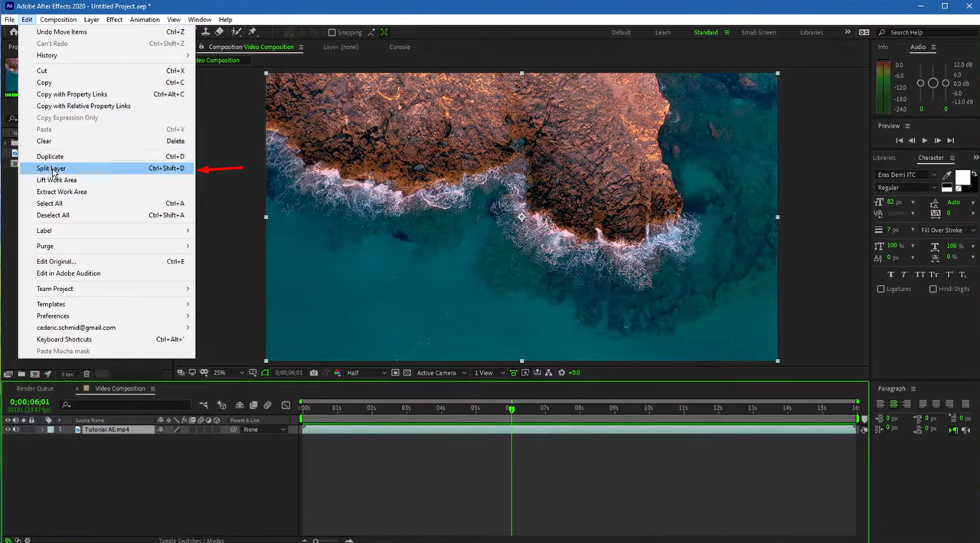980x543 pixels.
Task: Apply Faux Bold text style
Action: click(x=891, y=274)
